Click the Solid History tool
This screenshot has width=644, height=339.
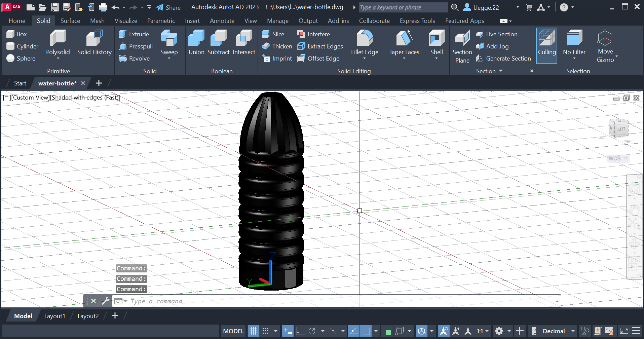coord(94,42)
